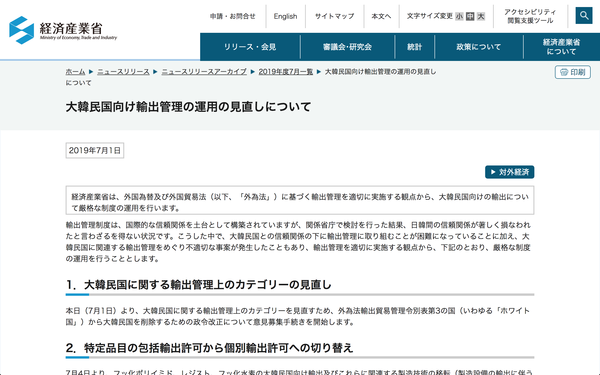
Task: Go to 2019年度7月一覧 breadcrumb
Action: pos(285,72)
